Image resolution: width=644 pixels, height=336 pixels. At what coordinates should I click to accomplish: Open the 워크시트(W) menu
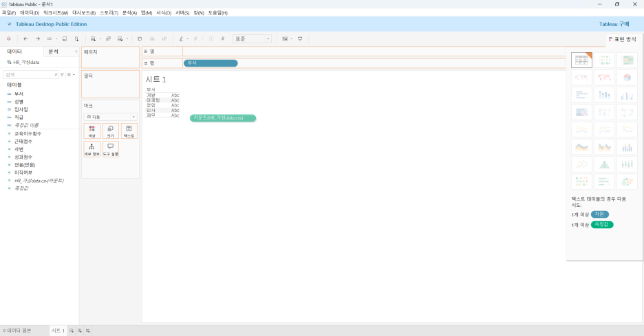pos(56,13)
